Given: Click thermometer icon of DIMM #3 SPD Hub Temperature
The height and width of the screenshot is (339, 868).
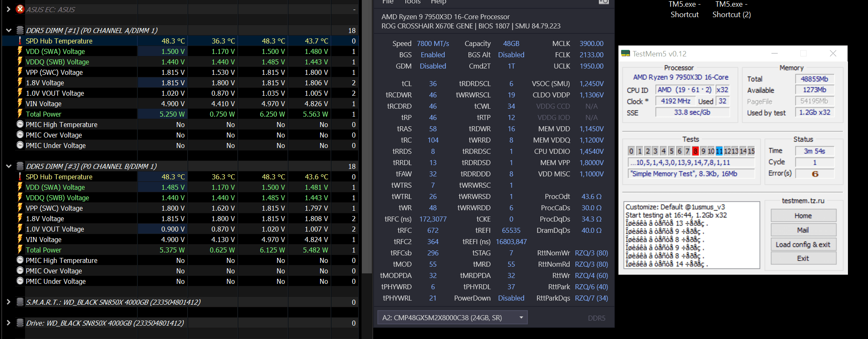Looking at the screenshot, I should click(20, 176).
